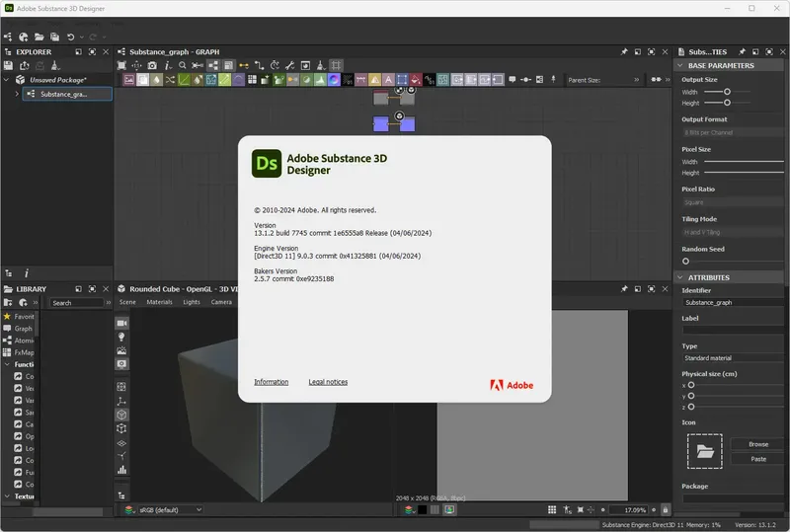Click the Bitmap node icon in node bar
The width and height of the screenshot is (790, 532).
tap(129, 80)
